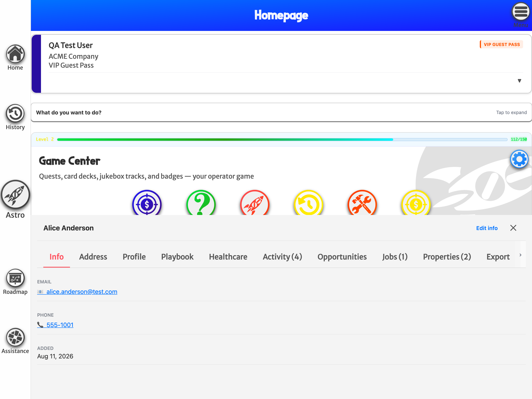Click the Game Center heading
This screenshot has height=399, width=532.
70,161
